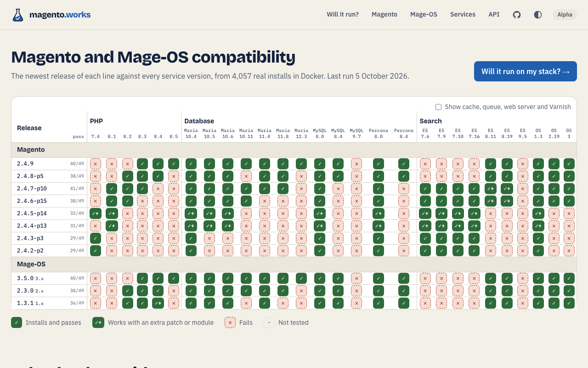The height and width of the screenshot is (368, 588).
Task: Select the 2.4.5-p14 release row label
Action: tap(32, 213)
